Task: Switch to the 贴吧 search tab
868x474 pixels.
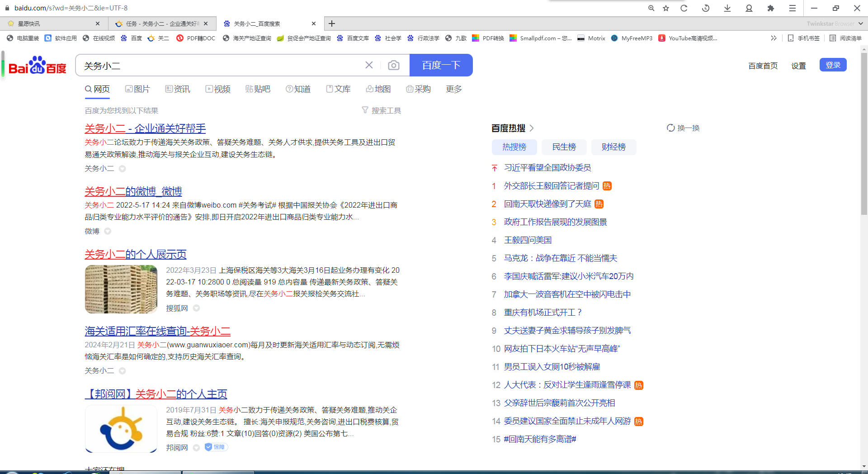Action: 258,89
